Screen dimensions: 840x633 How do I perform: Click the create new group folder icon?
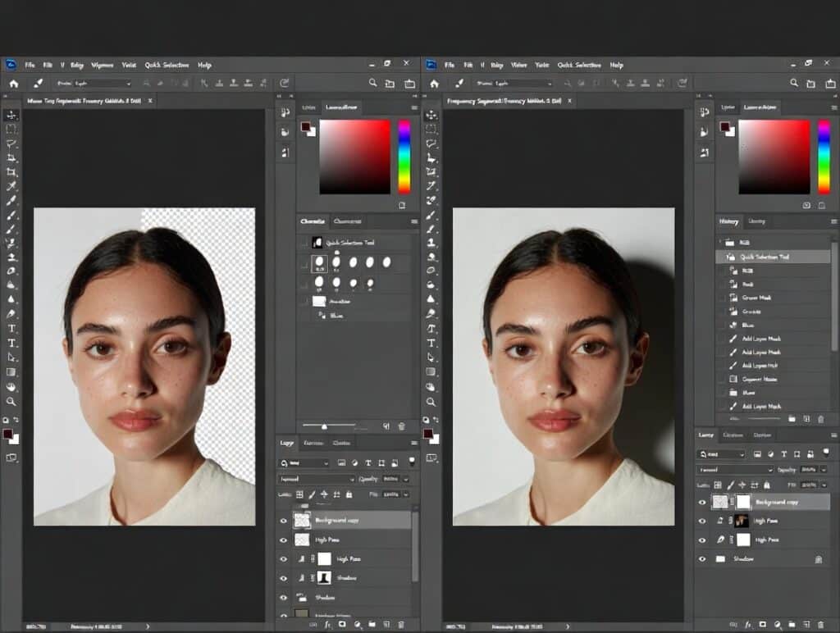(372, 625)
